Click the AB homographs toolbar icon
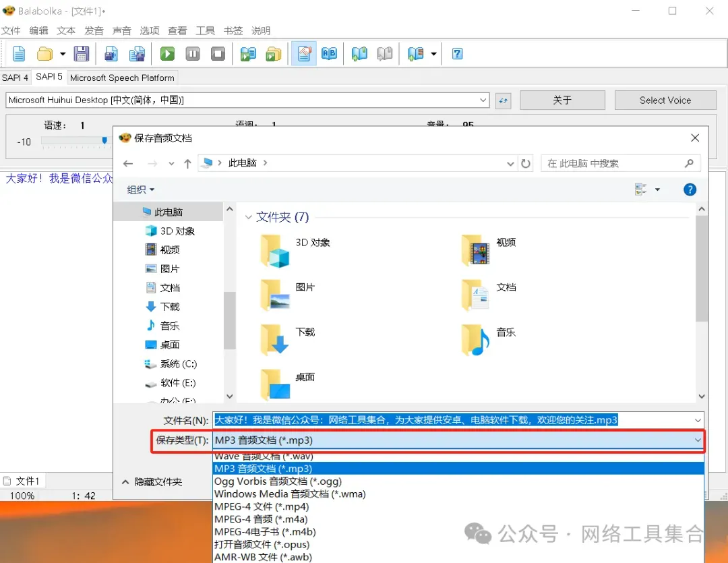The image size is (728, 563). (x=329, y=53)
